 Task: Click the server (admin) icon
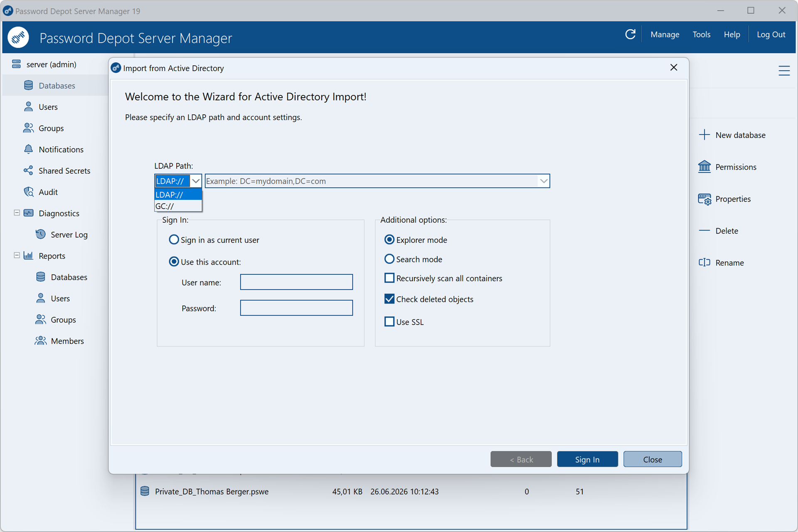tap(16, 64)
